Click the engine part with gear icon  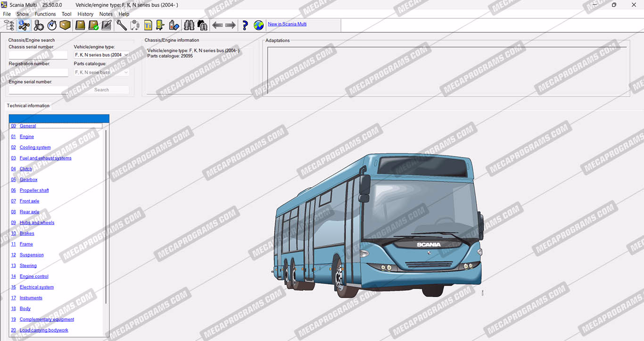click(39, 25)
